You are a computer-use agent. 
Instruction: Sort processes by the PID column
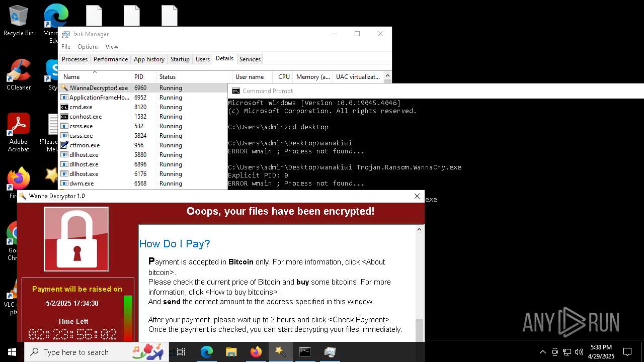point(143,77)
